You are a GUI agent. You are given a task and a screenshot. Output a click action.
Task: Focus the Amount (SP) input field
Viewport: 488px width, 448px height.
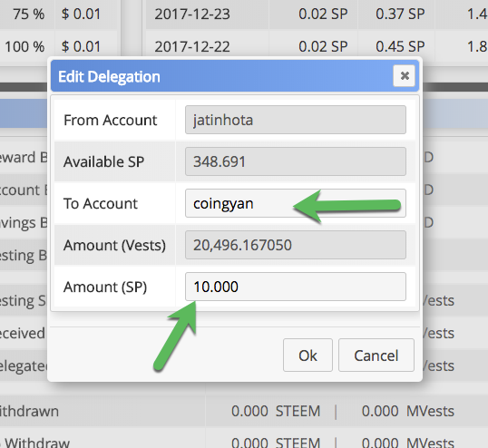(x=296, y=287)
